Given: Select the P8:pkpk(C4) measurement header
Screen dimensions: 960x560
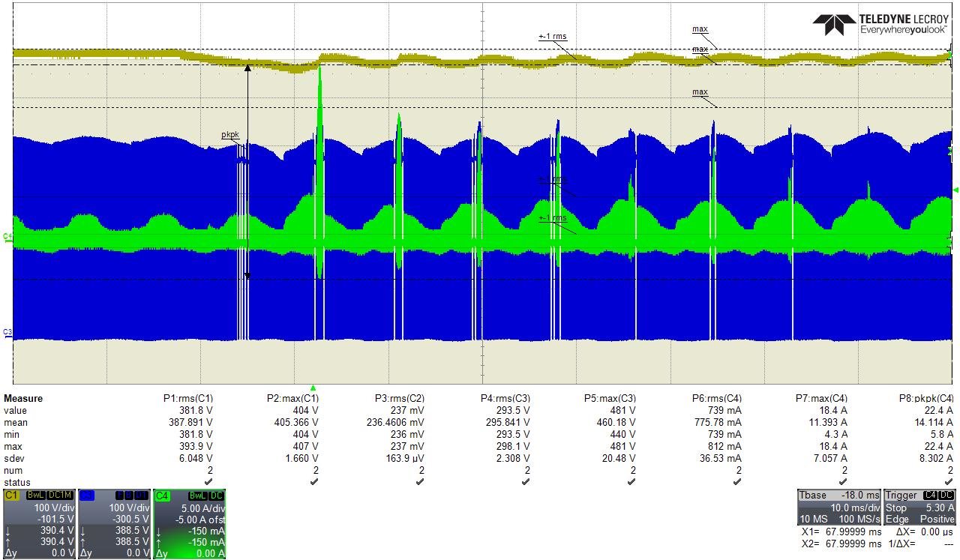Looking at the screenshot, I should coord(926,398).
